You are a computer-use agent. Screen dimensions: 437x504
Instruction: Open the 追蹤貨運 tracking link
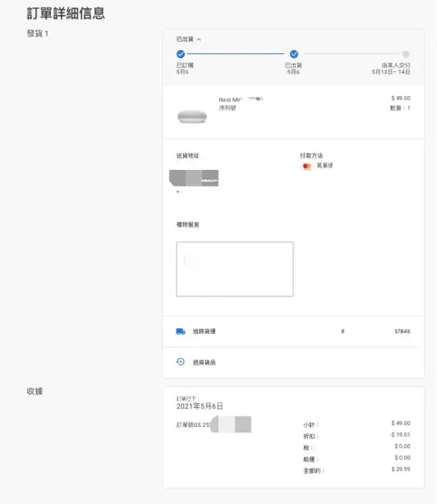205,332
